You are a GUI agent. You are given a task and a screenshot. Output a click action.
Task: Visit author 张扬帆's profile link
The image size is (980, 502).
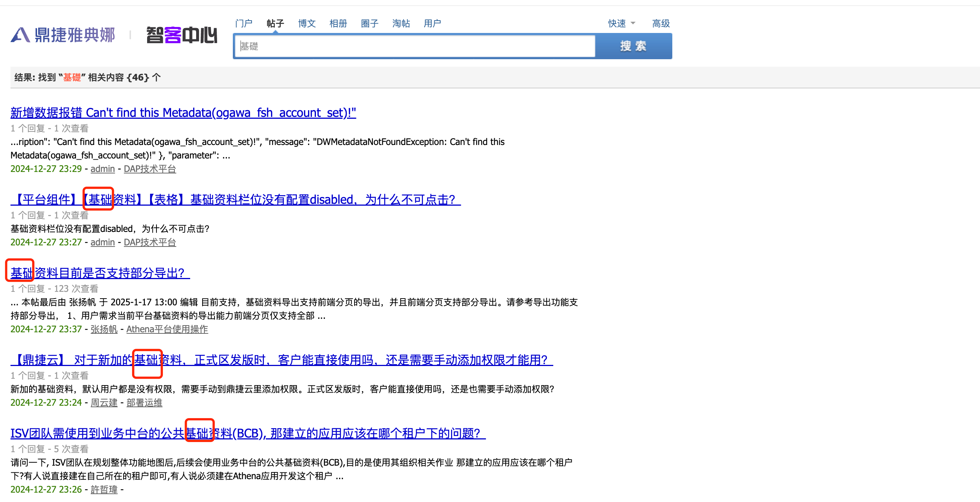pyautogui.click(x=104, y=329)
